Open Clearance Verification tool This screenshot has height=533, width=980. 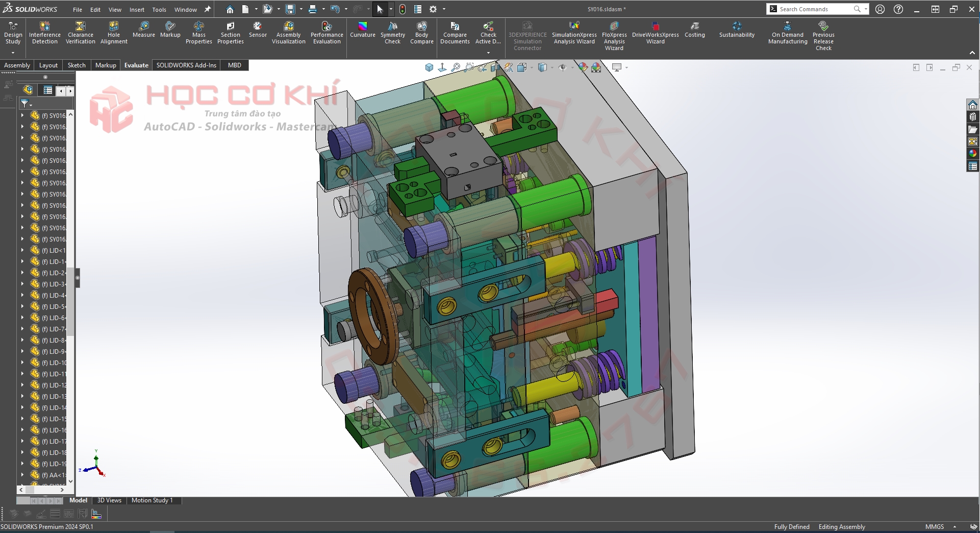click(80, 33)
